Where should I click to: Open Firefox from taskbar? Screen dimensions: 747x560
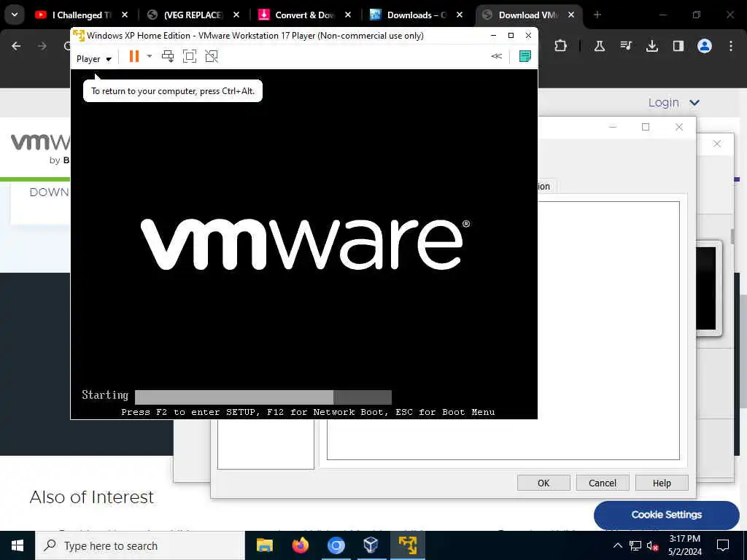pos(300,545)
